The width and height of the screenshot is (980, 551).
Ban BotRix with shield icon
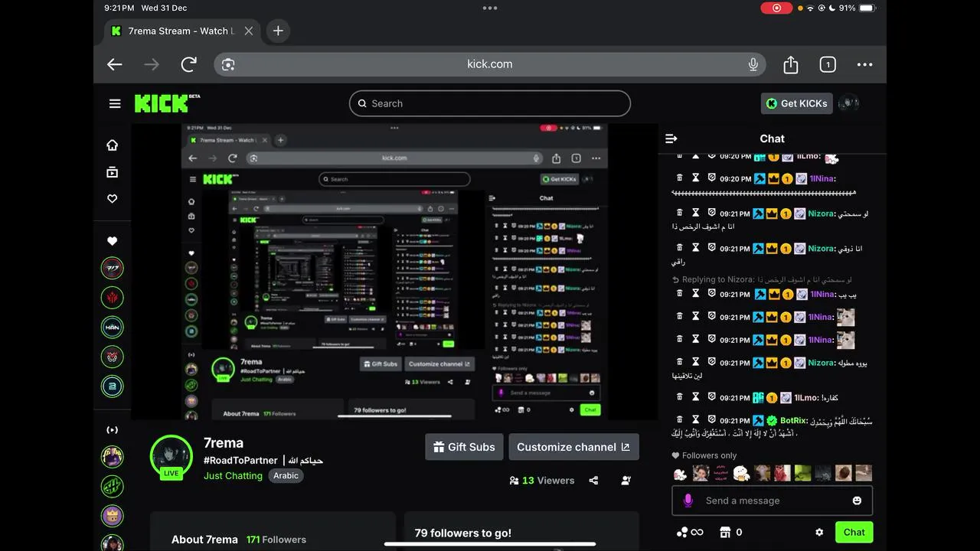pos(711,419)
